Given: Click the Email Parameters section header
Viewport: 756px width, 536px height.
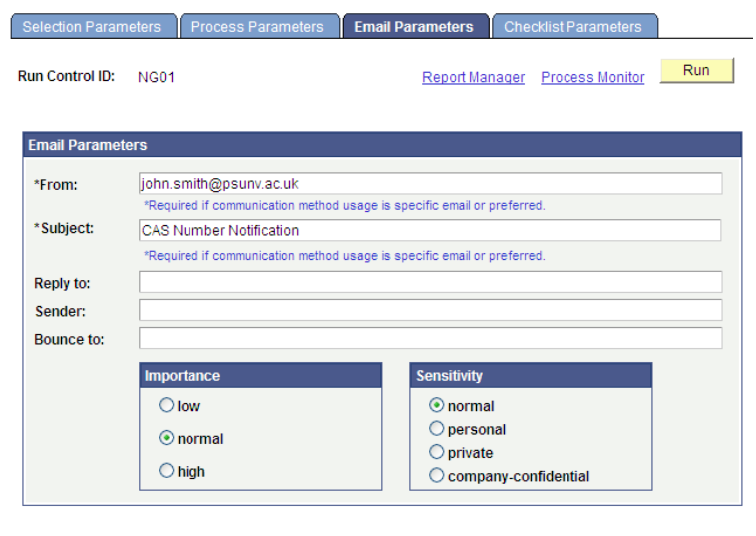Looking at the screenshot, I should pyautogui.click(x=382, y=145).
